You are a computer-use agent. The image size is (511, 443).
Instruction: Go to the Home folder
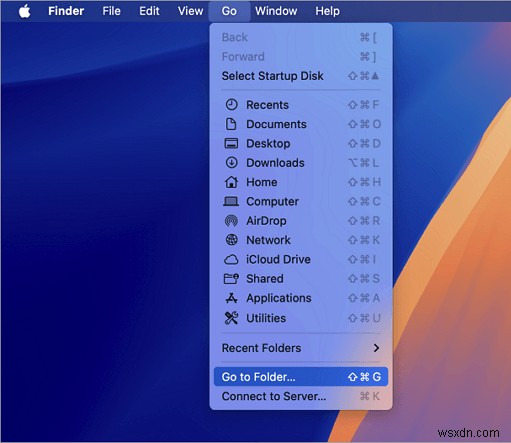pyautogui.click(x=301, y=182)
